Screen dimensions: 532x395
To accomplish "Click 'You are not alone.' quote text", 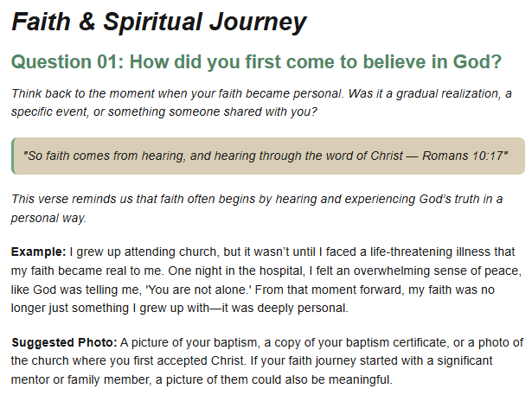I will pyautogui.click(x=198, y=290).
